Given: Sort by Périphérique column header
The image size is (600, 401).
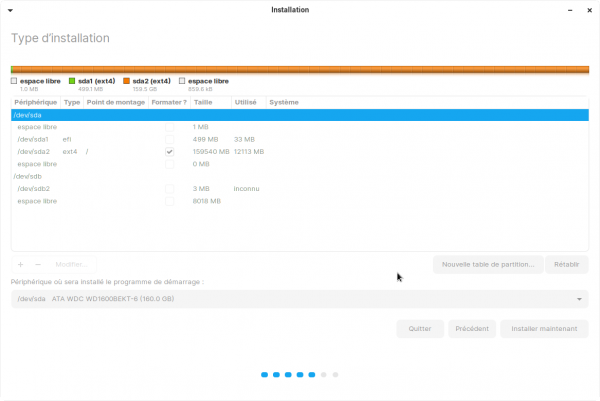Looking at the screenshot, I should pyautogui.click(x=36, y=102).
